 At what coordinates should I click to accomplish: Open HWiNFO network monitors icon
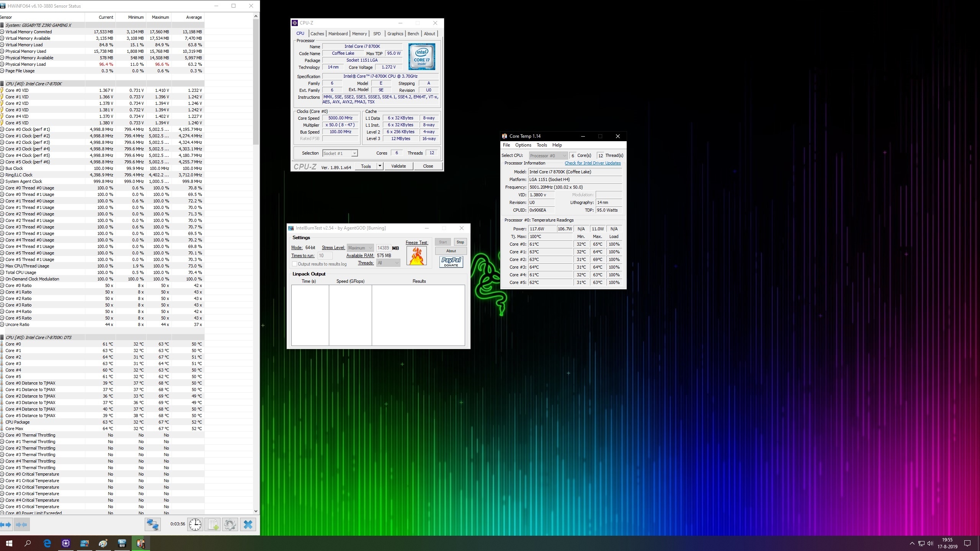[x=152, y=524]
